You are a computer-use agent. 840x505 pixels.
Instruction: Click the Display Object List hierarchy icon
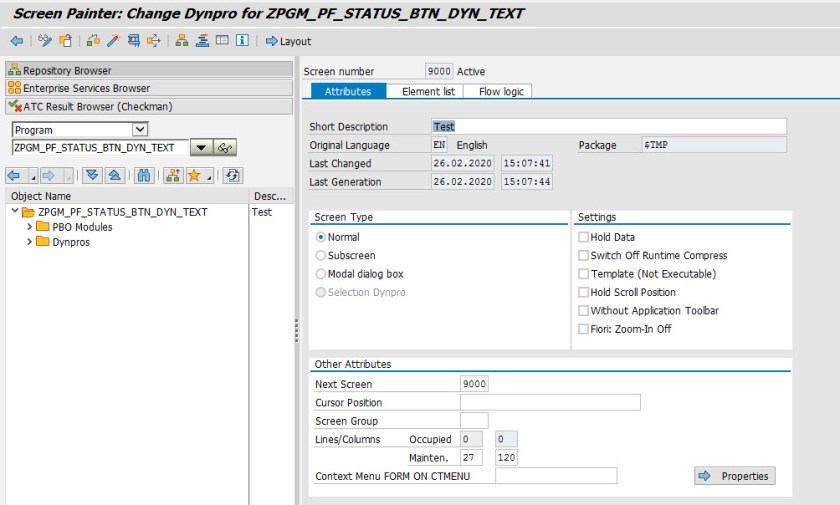point(182,41)
